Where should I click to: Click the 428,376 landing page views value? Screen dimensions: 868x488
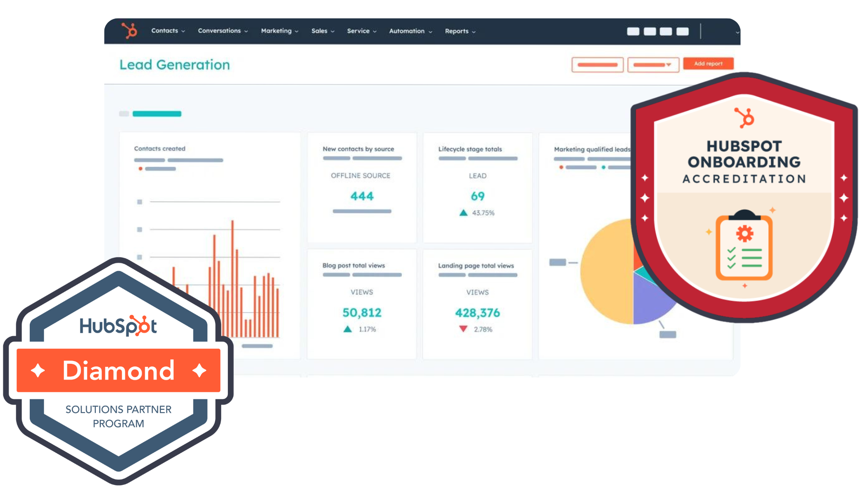(477, 313)
